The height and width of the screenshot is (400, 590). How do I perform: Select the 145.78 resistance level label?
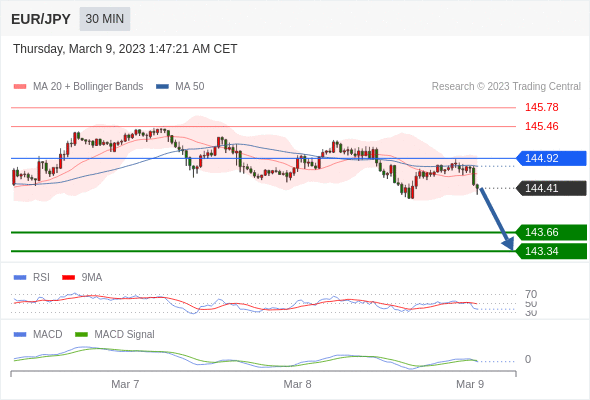click(541, 107)
